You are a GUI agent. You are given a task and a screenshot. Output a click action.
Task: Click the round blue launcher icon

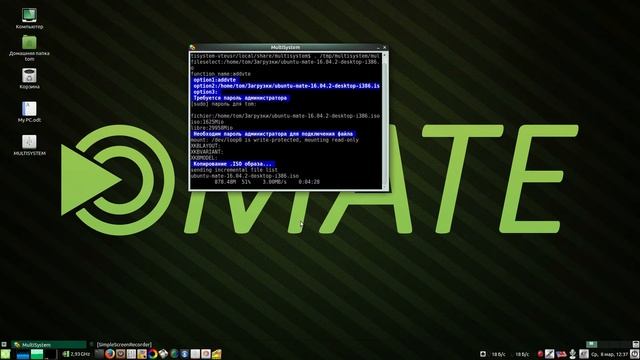(x=184, y=354)
